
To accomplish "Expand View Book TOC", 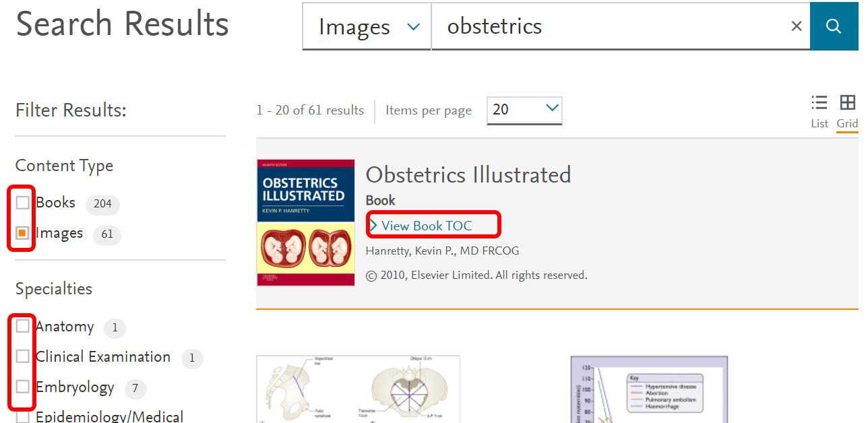I will [x=426, y=226].
